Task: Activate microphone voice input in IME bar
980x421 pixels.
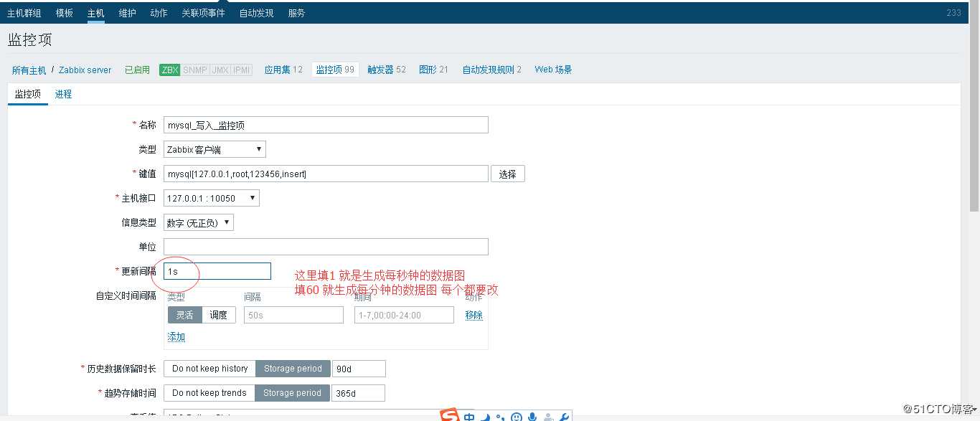Action: (x=532, y=417)
